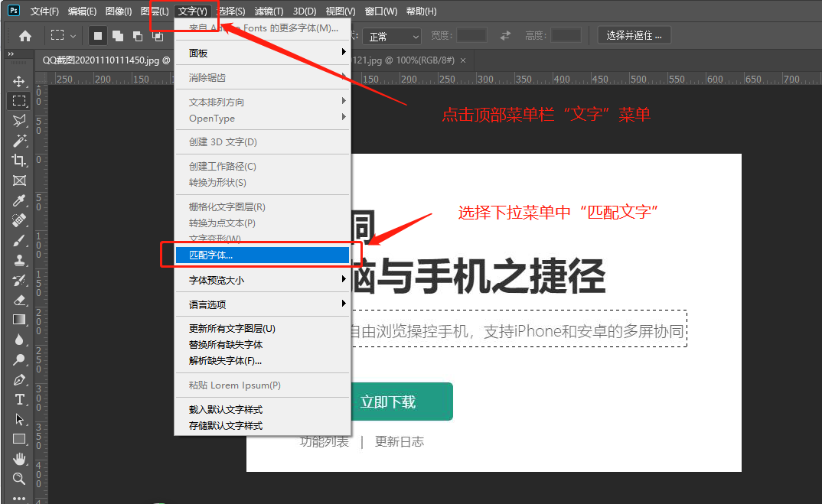822x504 pixels.
Task: Select the Magic Wand tool
Action: point(19,141)
